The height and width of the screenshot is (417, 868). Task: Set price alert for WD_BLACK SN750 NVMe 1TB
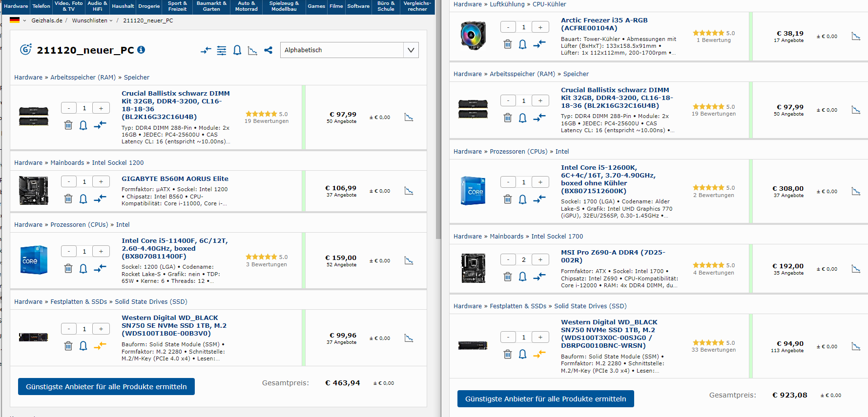point(523,354)
